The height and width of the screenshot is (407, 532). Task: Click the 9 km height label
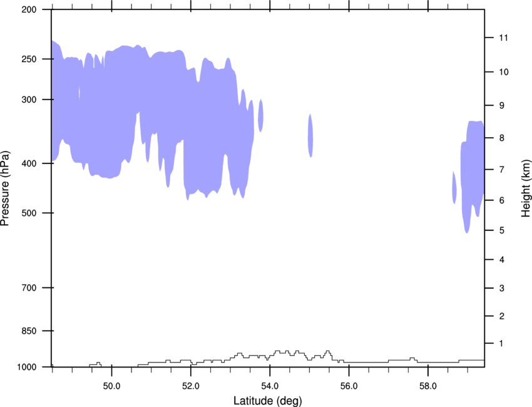click(502, 106)
